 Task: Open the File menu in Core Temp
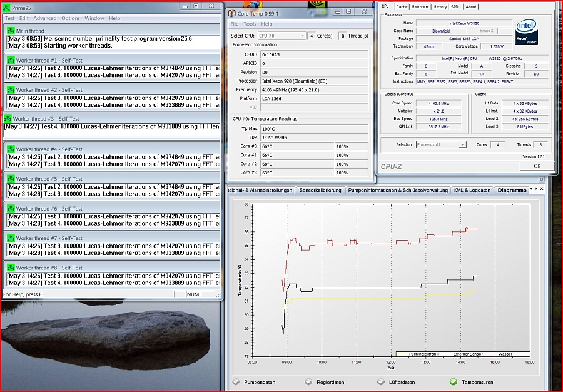(235, 24)
